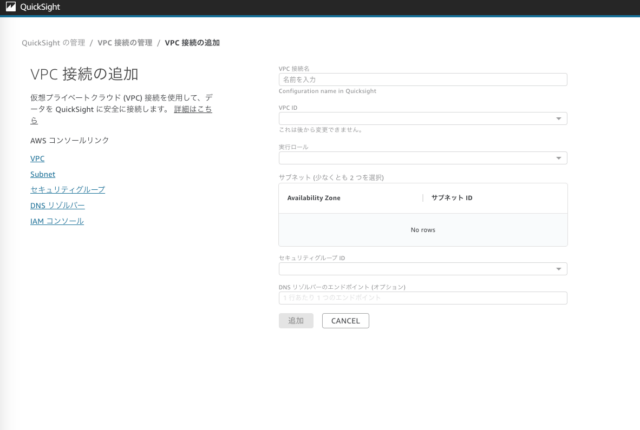Click the 追加 button
640x430 pixels.
[296, 321]
